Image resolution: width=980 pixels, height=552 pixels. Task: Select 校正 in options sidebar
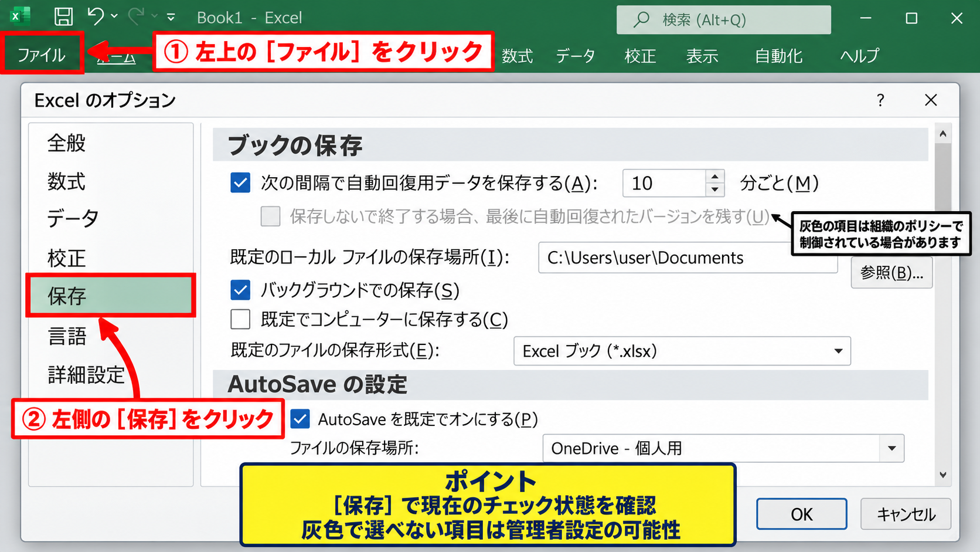pyautogui.click(x=111, y=258)
